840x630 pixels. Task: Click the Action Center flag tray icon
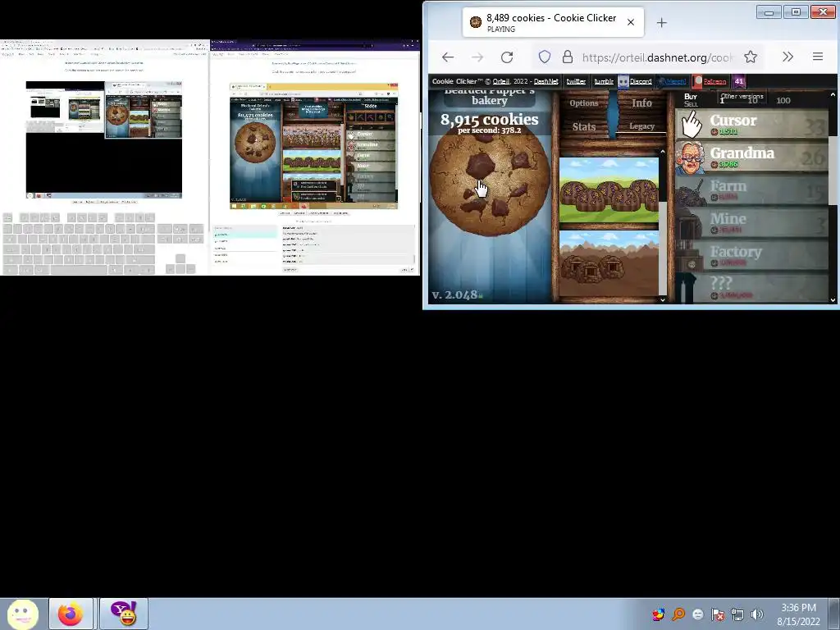coord(718,614)
